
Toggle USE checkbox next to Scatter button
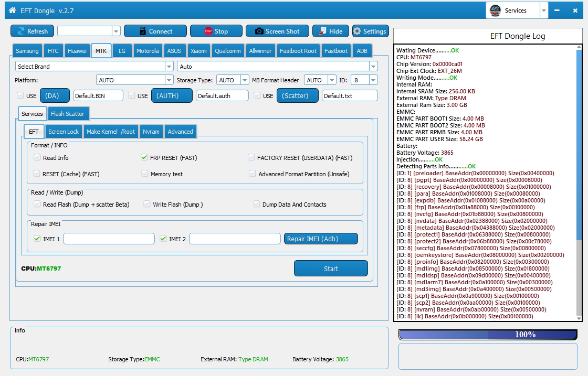257,95
